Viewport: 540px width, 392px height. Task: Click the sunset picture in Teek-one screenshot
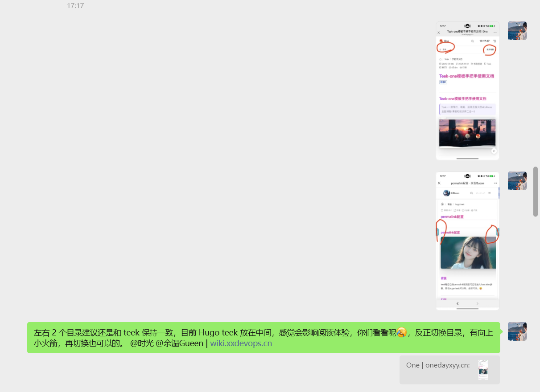[467, 132]
